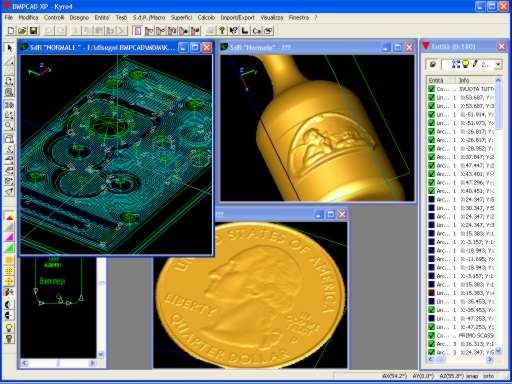This screenshot has width=512, height=384.
Task: Toggle checkbox of X:47.447 arc row
Action: click(431, 165)
